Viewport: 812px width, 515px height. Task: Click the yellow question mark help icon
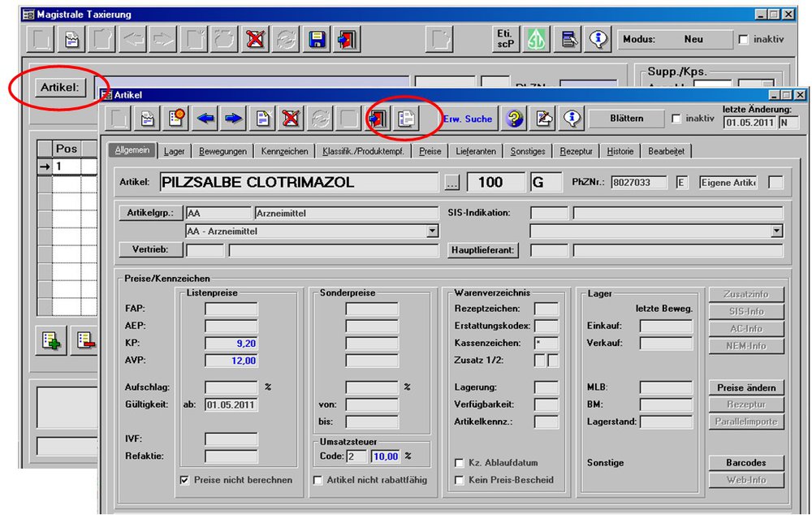[x=515, y=119]
